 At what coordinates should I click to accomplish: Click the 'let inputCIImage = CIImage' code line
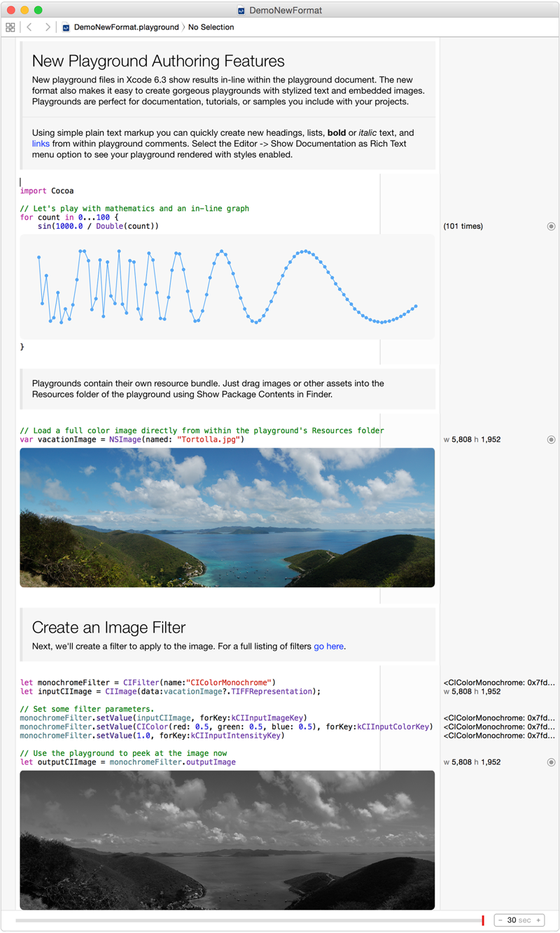(x=170, y=692)
